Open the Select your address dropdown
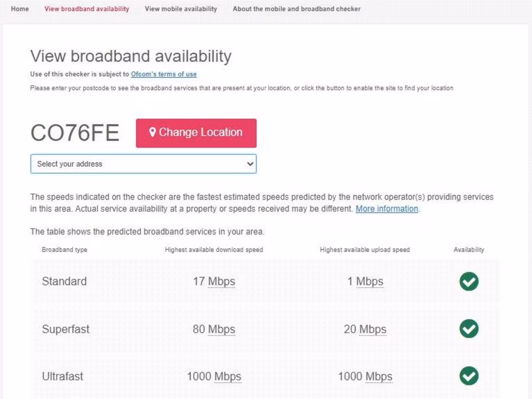 [x=143, y=164]
